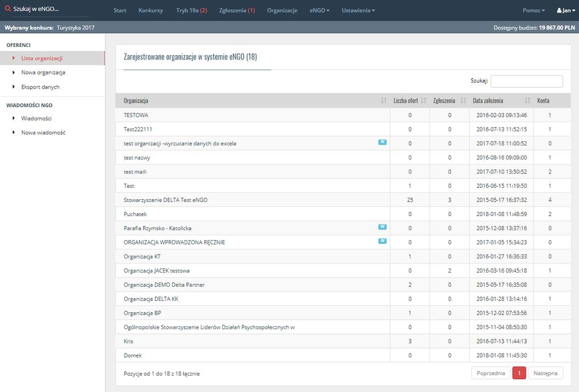Image resolution: width=579 pixels, height=392 pixels.
Task: Click Organizacja JACEK testowa name
Action: (157, 270)
